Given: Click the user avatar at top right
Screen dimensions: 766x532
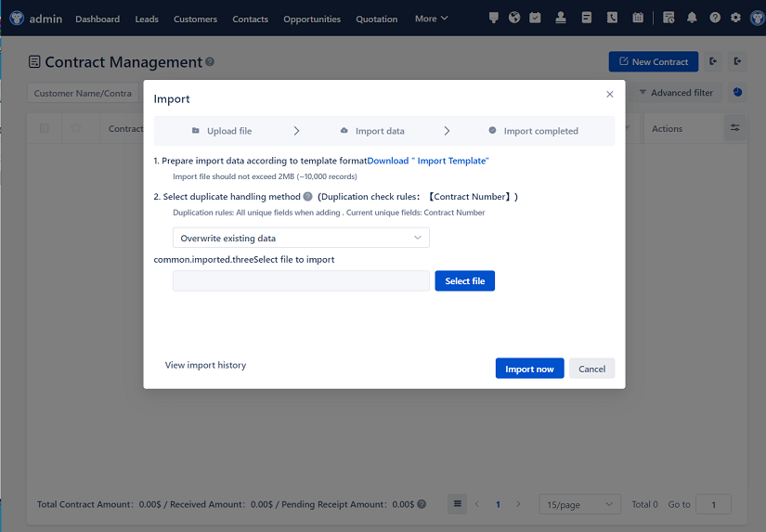Looking at the screenshot, I should [758, 19].
